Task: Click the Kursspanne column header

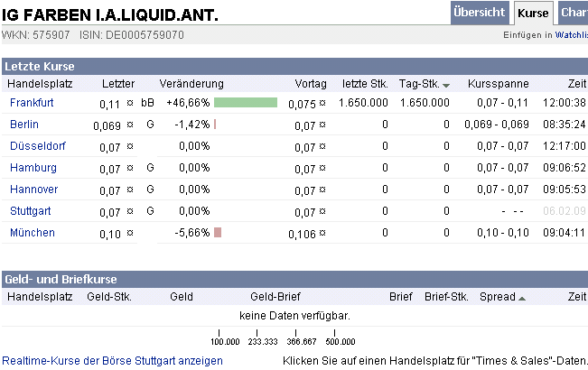Action: click(499, 84)
